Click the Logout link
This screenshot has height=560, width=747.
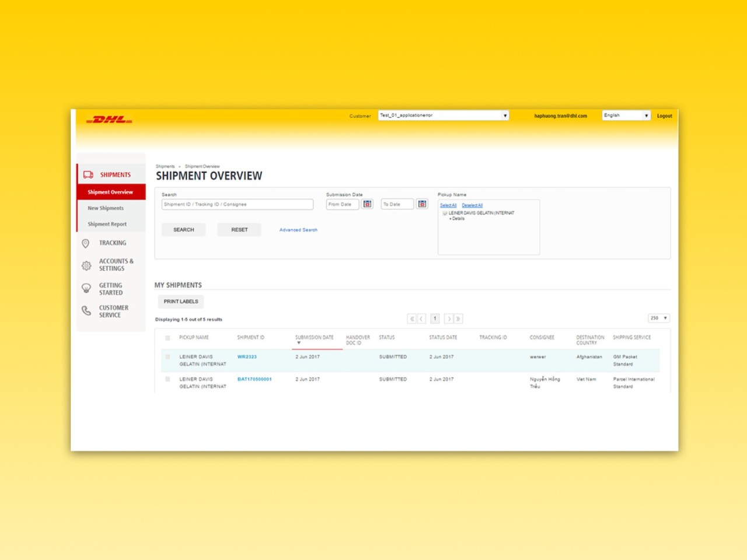pos(664,116)
